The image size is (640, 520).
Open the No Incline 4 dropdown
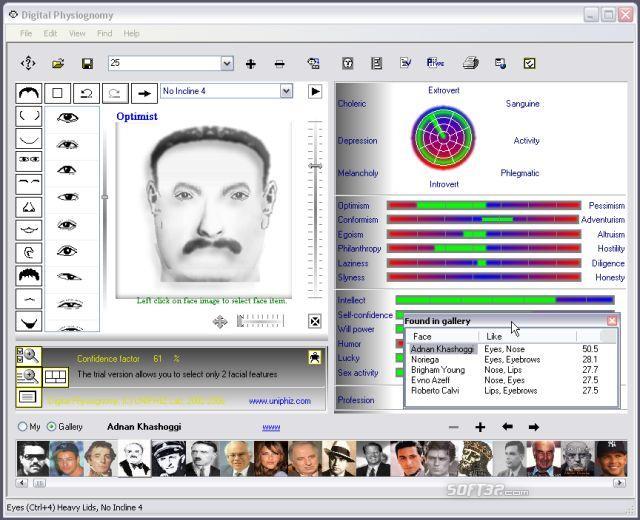click(287, 91)
